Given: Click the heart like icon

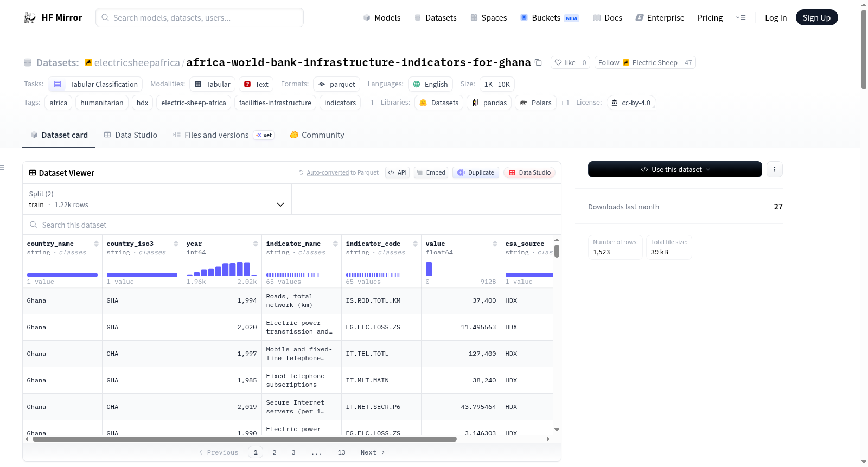Looking at the screenshot, I should coord(558,62).
